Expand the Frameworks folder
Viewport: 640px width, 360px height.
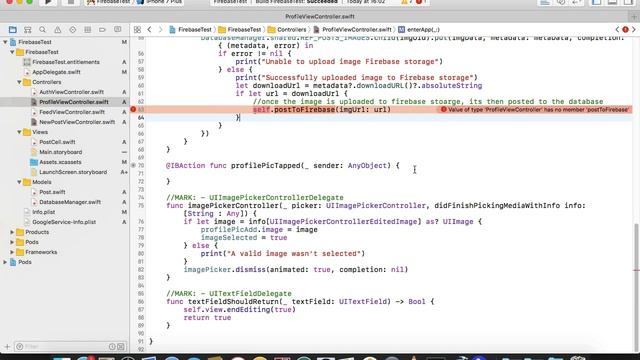point(12,252)
